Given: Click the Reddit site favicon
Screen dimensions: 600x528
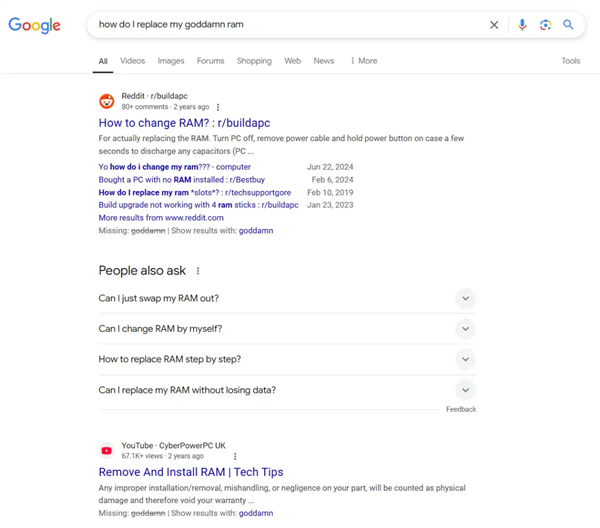Looking at the screenshot, I should coord(107,101).
